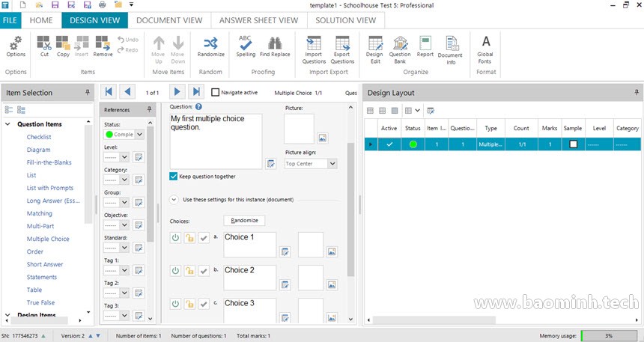Viewport: 644px width, 342px height.
Task: Open the Category dropdown
Action: click(124, 180)
